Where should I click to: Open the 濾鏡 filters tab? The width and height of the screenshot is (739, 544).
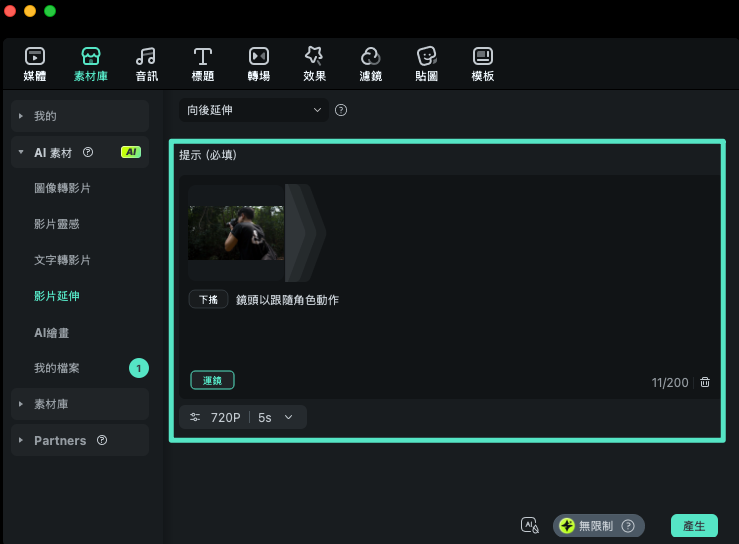(370, 64)
